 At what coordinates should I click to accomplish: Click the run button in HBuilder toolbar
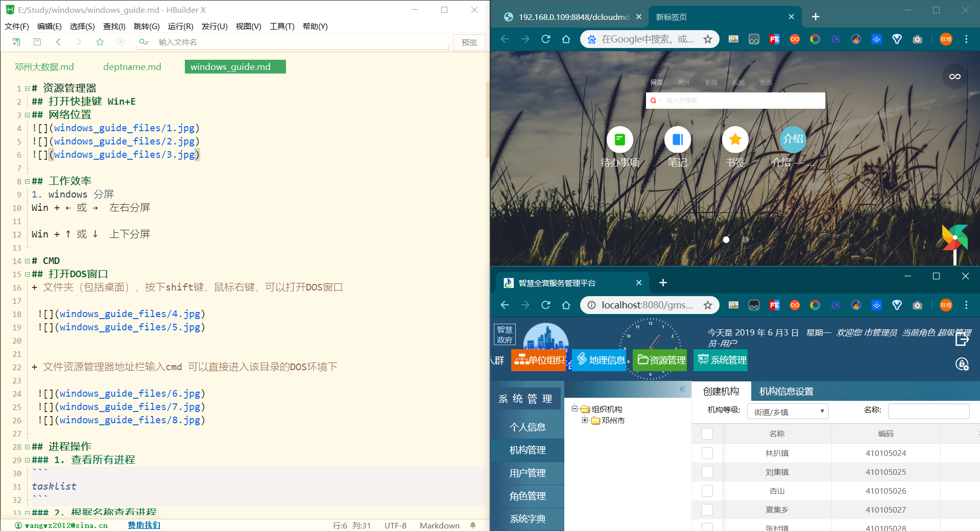pyautogui.click(x=121, y=42)
